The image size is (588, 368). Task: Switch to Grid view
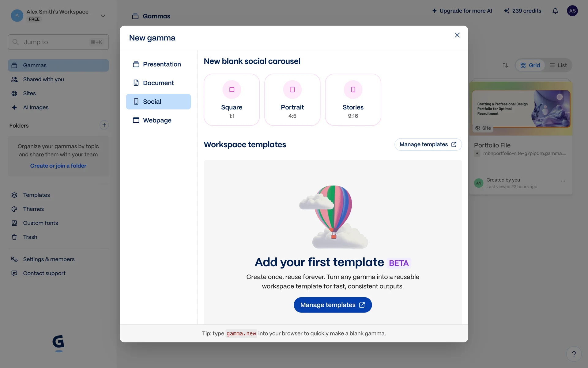(530, 65)
